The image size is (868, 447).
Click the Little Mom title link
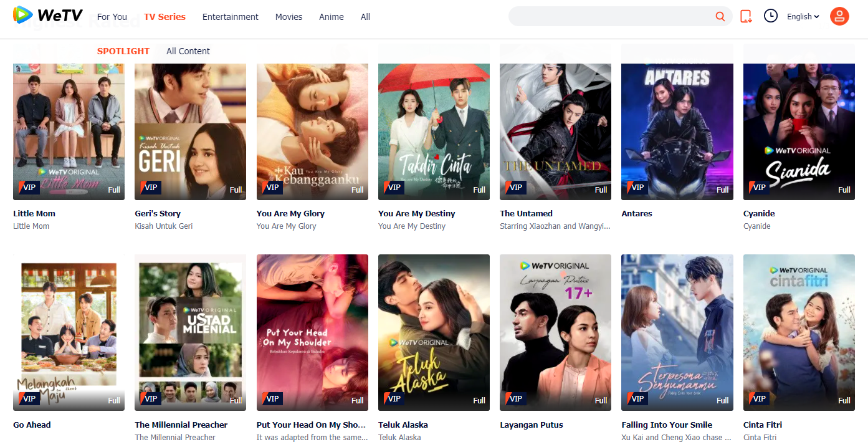pyautogui.click(x=34, y=213)
